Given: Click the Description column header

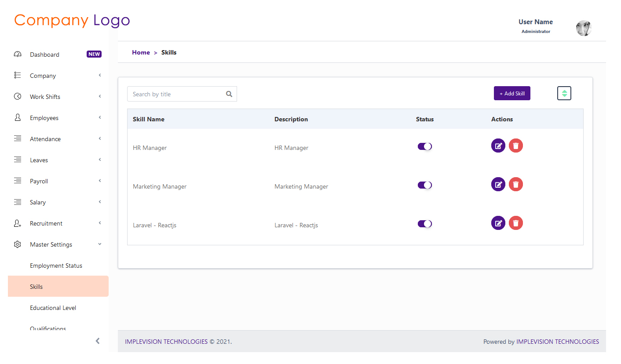Looking at the screenshot, I should pyautogui.click(x=291, y=119).
